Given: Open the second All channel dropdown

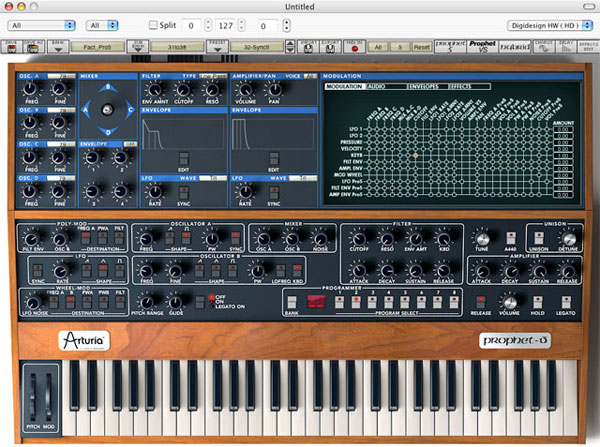Looking at the screenshot, I should tap(102, 26).
